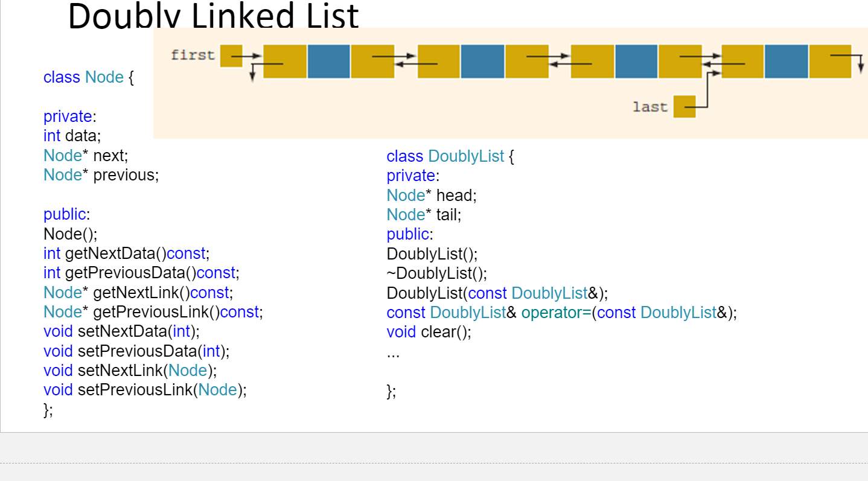Image resolution: width=868 pixels, height=481 pixels.
Task: Click the "void setNextData(int);" line
Action: tap(121, 331)
